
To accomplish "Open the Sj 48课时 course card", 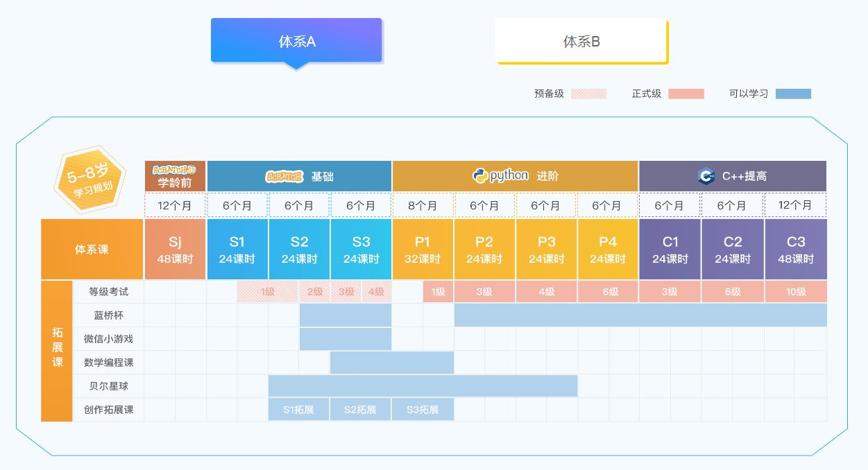I will [x=175, y=248].
